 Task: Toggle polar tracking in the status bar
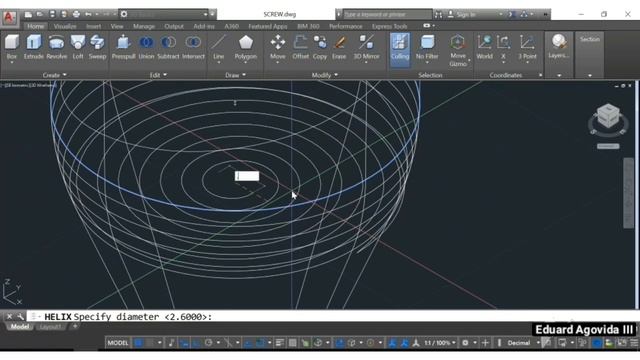(x=209, y=343)
